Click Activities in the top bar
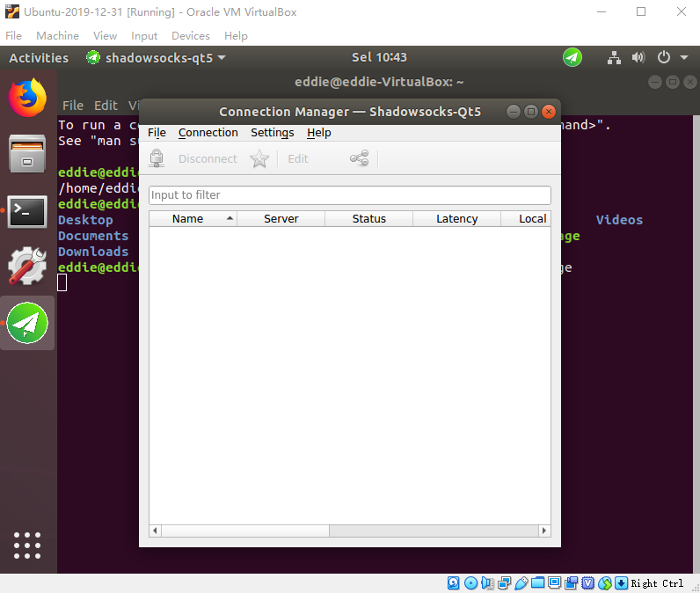Viewport: 700px width, 593px height. pyautogui.click(x=39, y=57)
